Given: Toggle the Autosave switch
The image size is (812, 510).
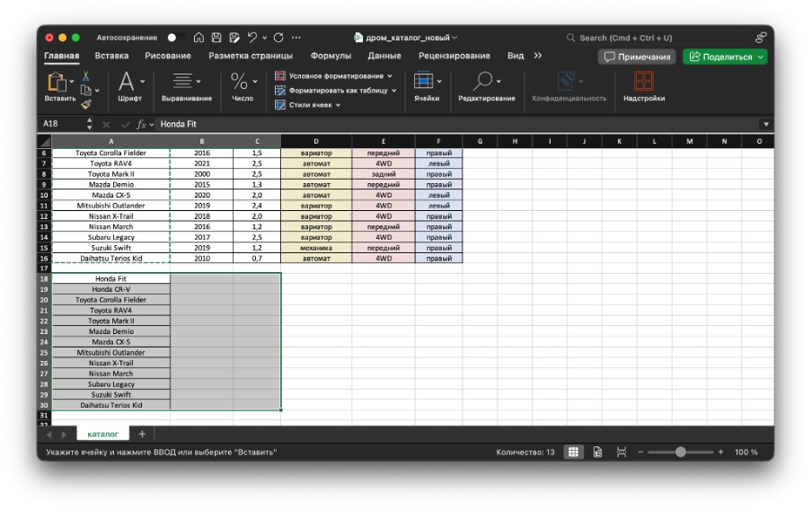Looking at the screenshot, I should click(x=174, y=38).
